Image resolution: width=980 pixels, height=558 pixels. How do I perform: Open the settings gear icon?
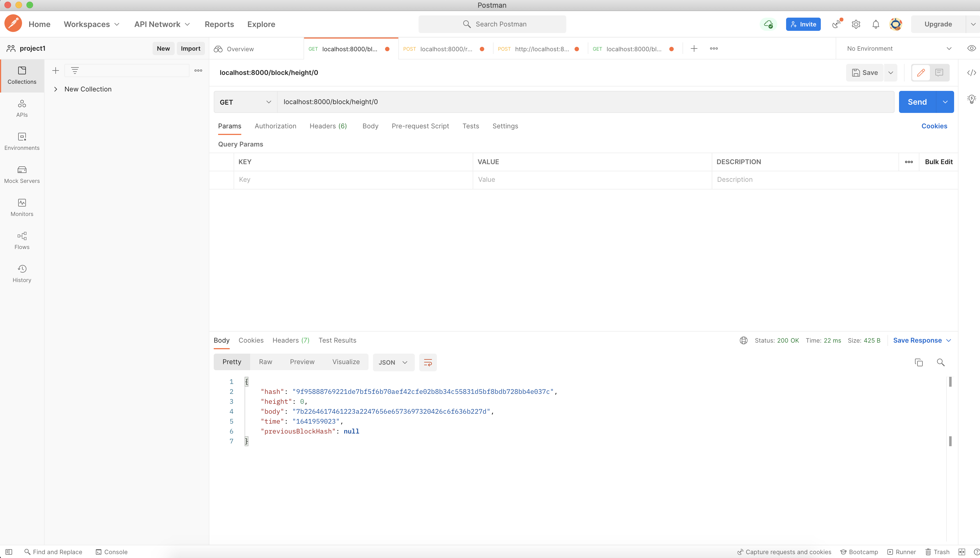tap(856, 24)
